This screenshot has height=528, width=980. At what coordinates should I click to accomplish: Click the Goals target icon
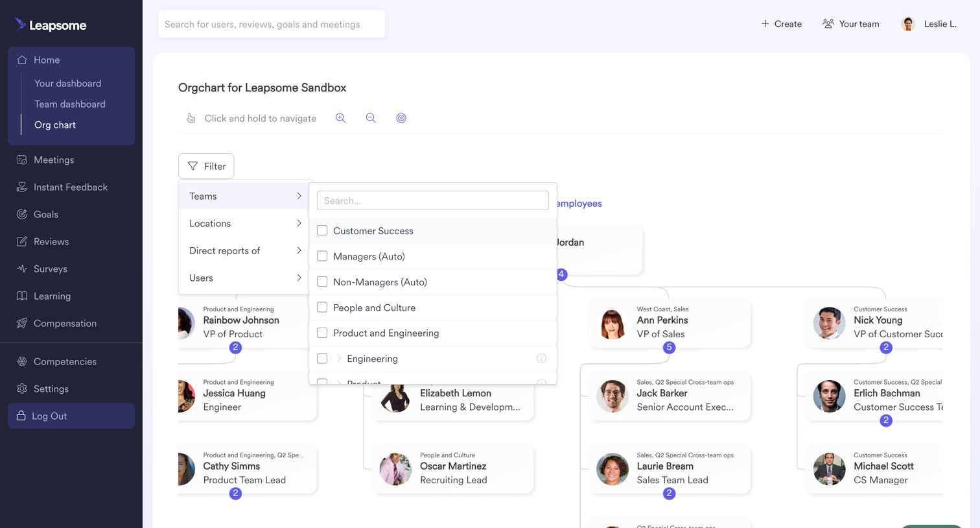pyautogui.click(x=22, y=214)
